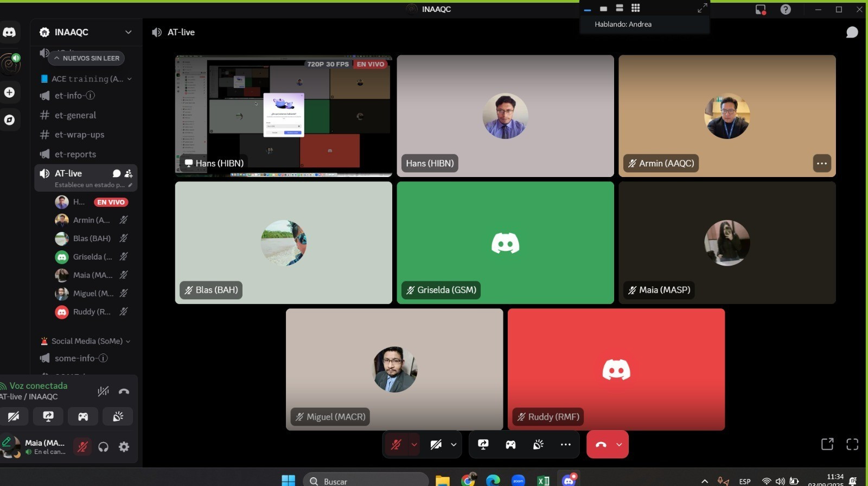Open the et-wrap-ups text channel
The width and height of the screenshot is (868, 486).
point(79,135)
